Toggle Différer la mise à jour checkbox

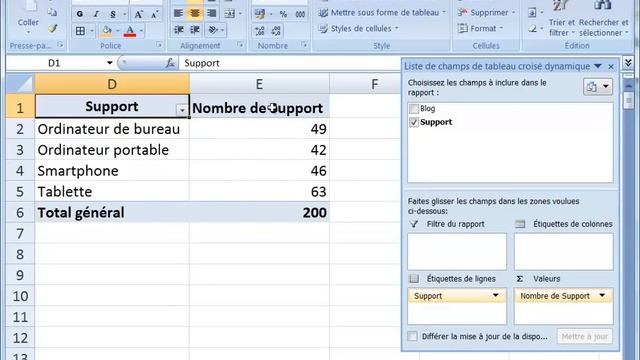tap(413, 336)
